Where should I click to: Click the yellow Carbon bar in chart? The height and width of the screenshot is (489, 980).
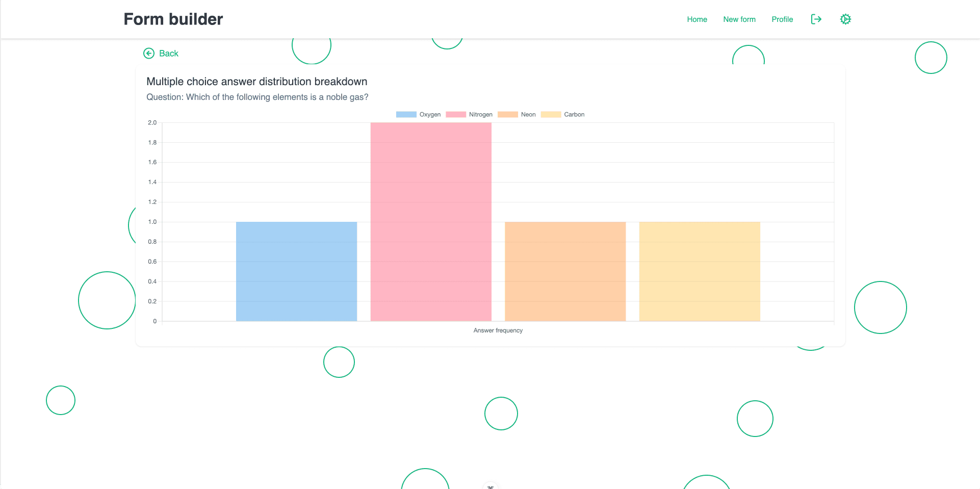tap(700, 271)
